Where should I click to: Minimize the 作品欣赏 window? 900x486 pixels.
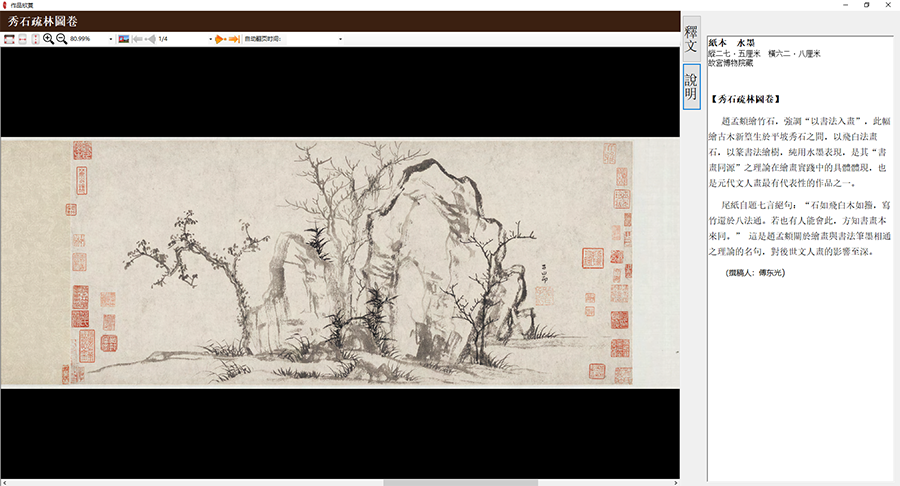(x=845, y=5)
